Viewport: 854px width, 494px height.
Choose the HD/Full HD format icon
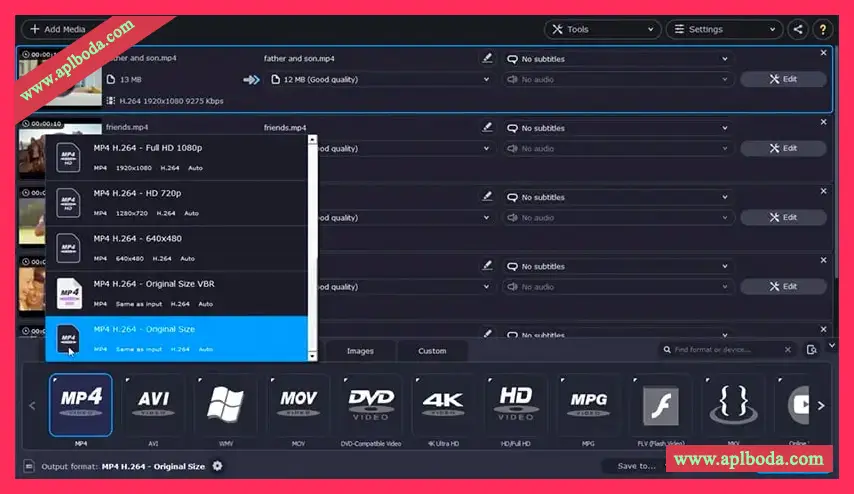(x=516, y=404)
